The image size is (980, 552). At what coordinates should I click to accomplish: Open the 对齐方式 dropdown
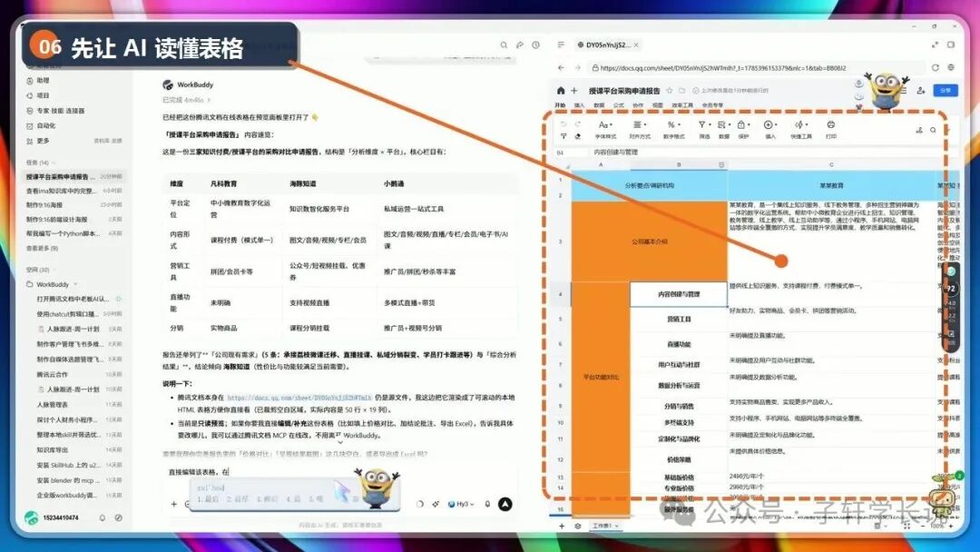[640, 129]
